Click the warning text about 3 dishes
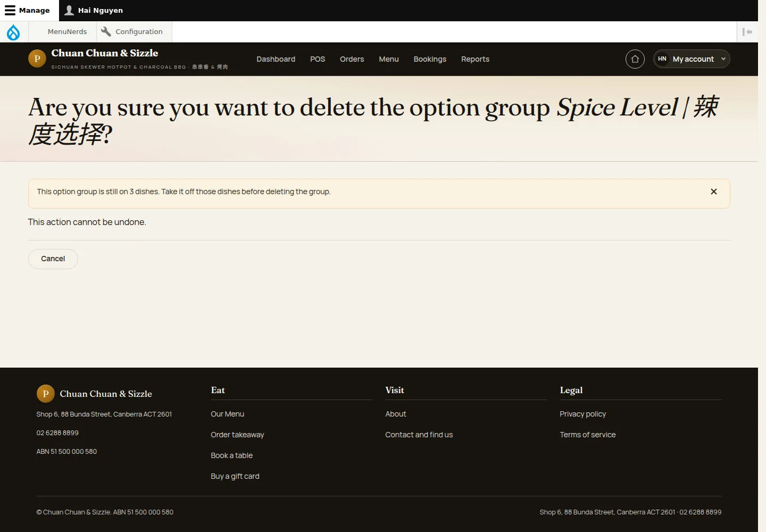The height and width of the screenshot is (532, 766). click(184, 192)
